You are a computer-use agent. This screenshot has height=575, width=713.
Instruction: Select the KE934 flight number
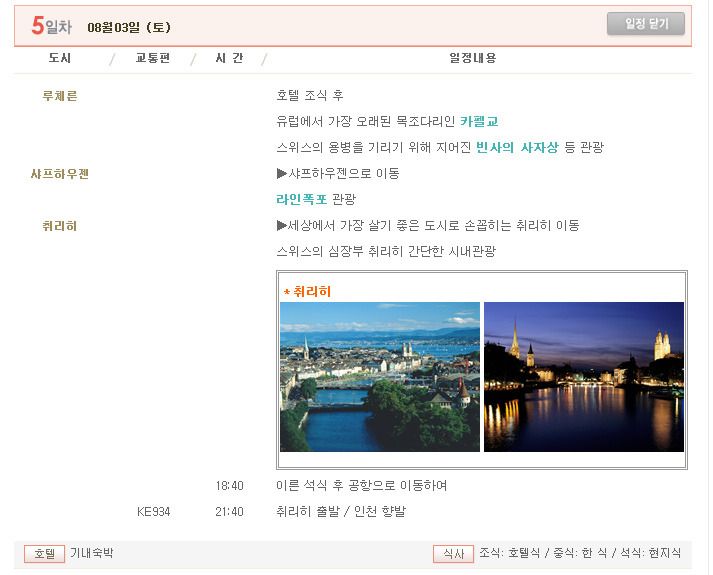click(x=154, y=512)
